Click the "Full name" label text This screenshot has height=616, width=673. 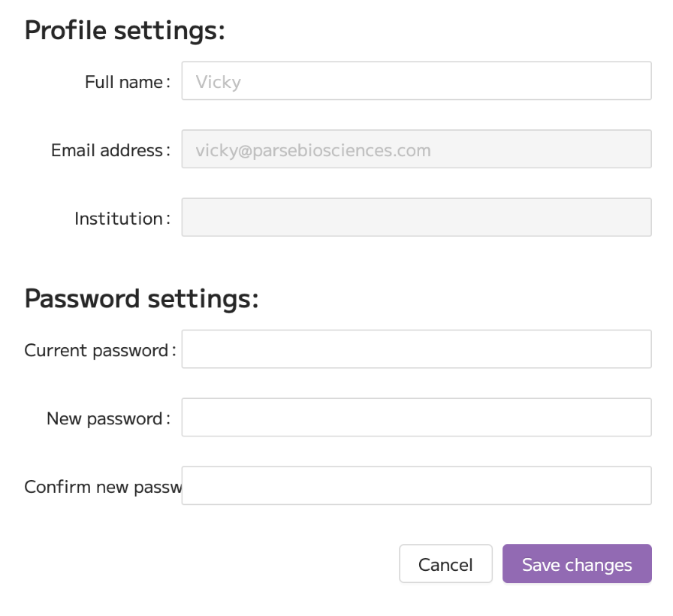(124, 82)
